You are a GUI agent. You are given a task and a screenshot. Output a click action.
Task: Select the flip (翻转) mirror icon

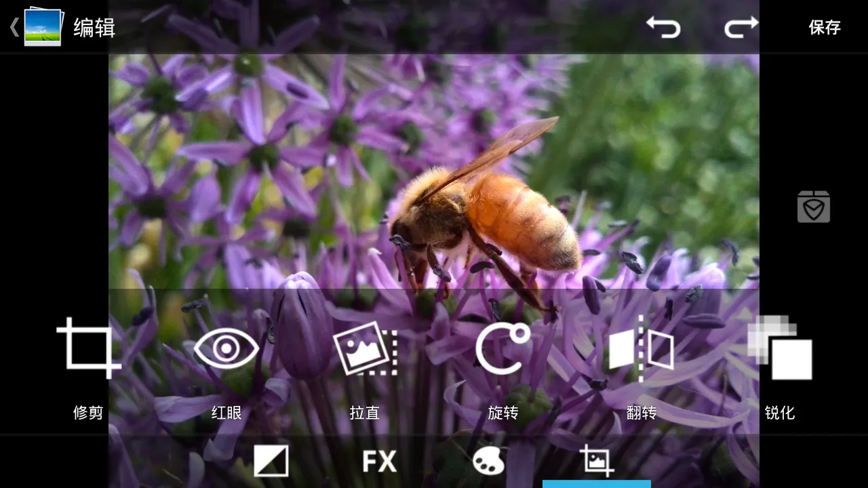coord(641,348)
